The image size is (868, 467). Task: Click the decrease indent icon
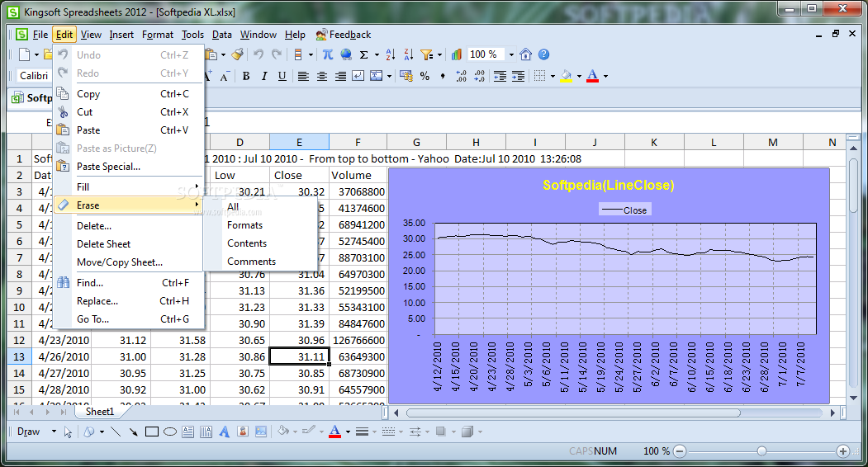pos(500,76)
